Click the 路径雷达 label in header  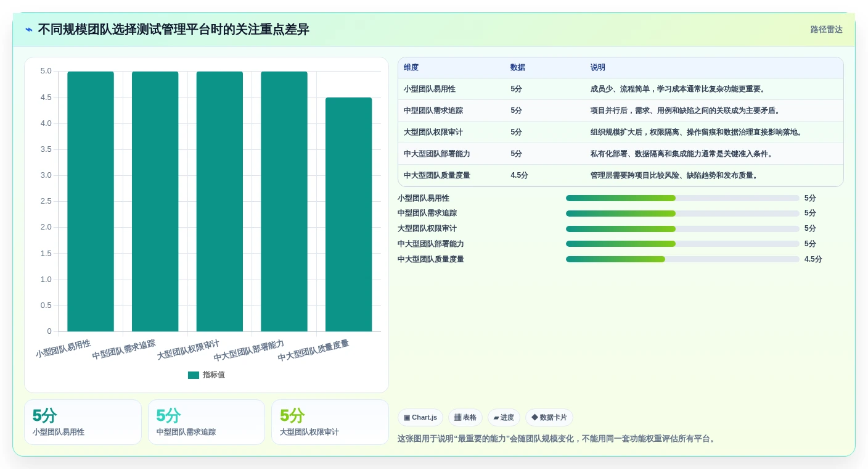826,30
